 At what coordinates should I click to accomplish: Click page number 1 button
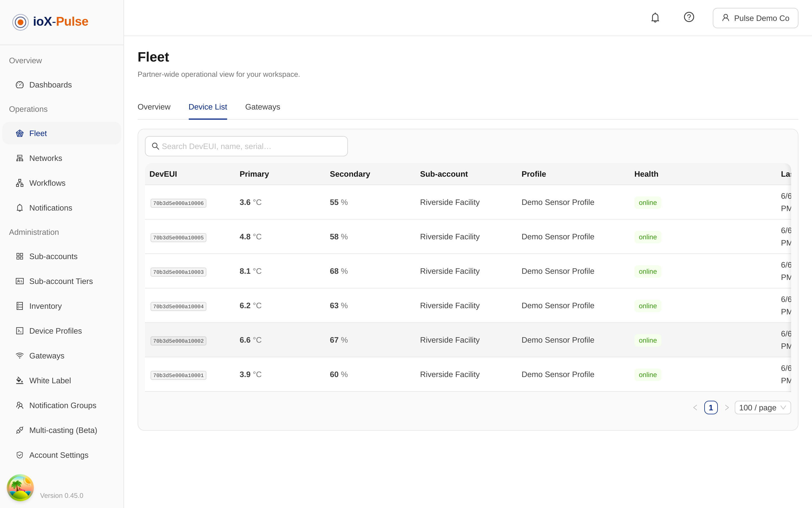click(x=711, y=408)
